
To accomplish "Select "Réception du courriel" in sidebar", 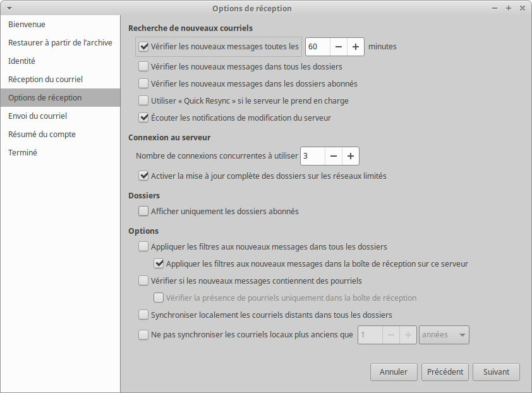I will coord(45,80).
